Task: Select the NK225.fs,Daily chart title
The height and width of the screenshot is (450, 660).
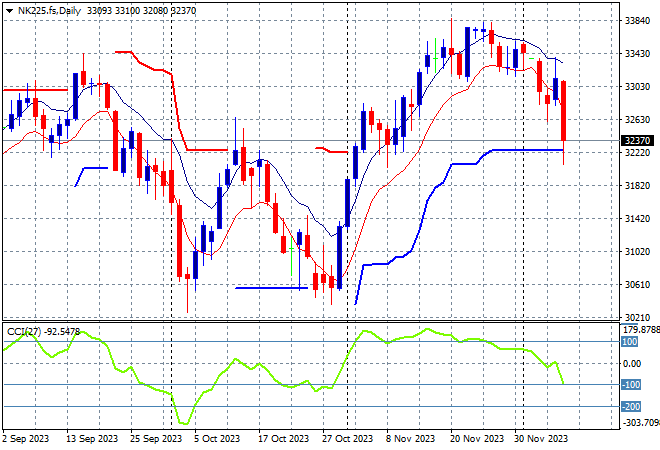Action: (x=48, y=9)
